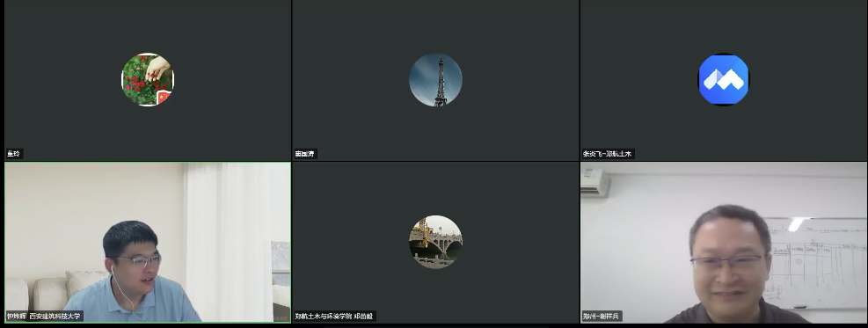Click the small Chinese flag badge on the rose avatar
Viewport: 868px width, 328px height.
tap(164, 98)
